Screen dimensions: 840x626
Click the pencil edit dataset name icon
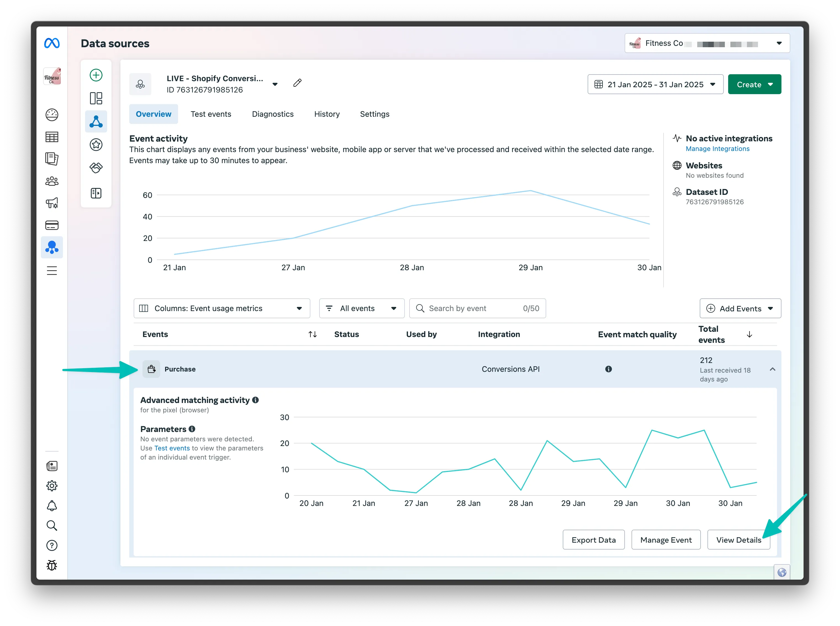click(x=298, y=83)
